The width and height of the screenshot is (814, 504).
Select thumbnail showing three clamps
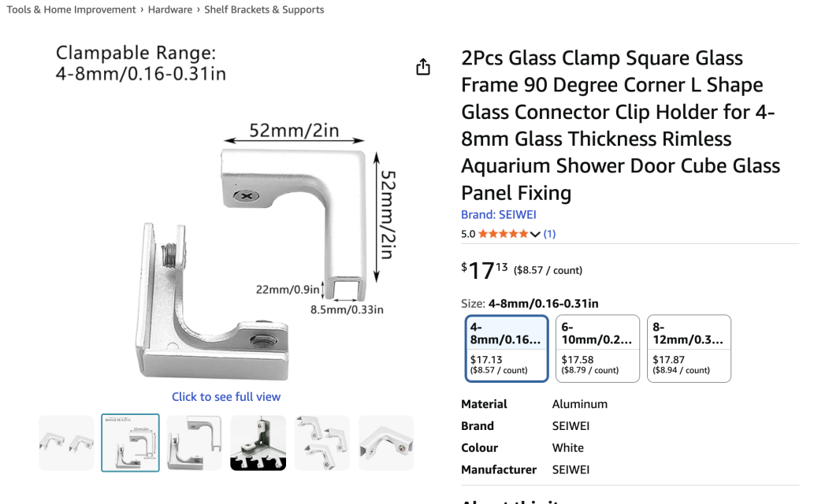pyautogui.click(x=322, y=443)
